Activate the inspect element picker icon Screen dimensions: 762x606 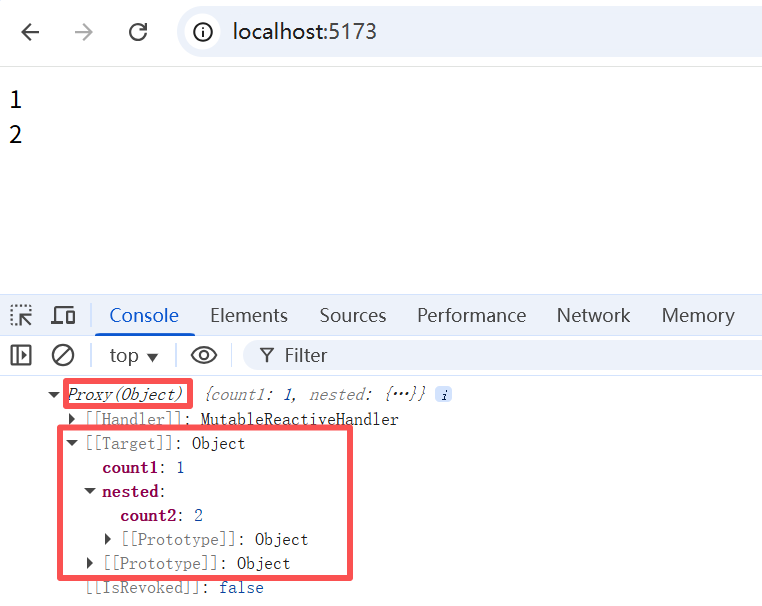coord(21,315)
